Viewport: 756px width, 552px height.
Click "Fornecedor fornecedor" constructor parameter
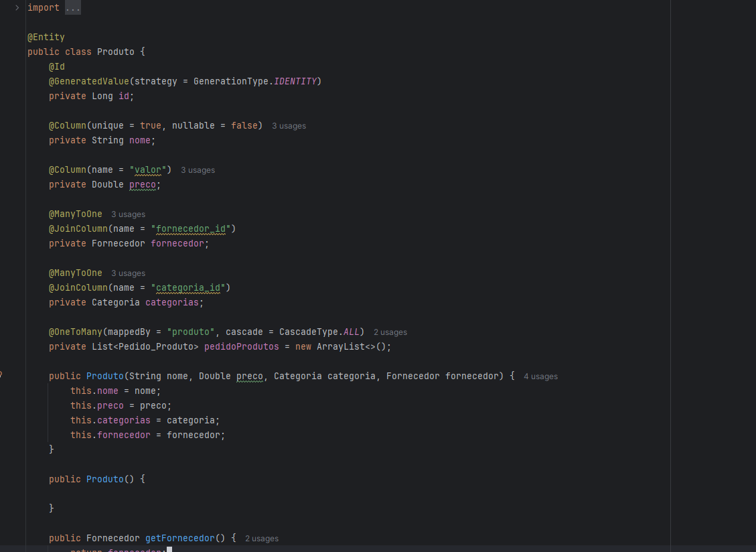point(442,376)
